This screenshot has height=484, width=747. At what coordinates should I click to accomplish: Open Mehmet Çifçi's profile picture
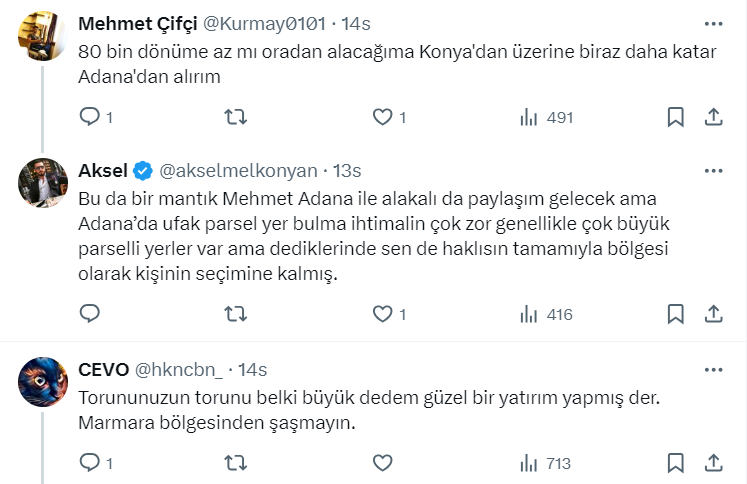click(x=44, y=35)
